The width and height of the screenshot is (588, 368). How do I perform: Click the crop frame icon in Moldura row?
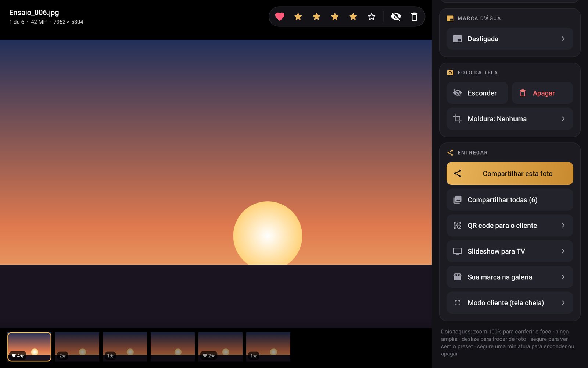tap(458, 119)
